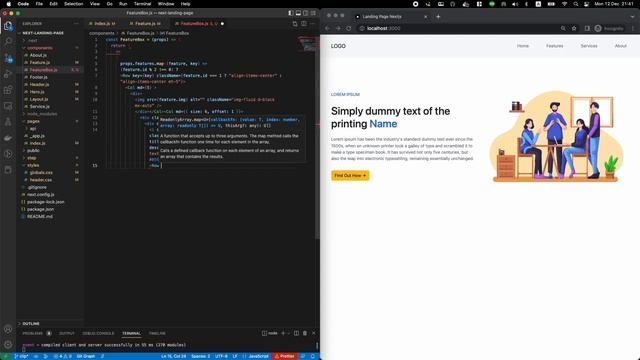Click JavaScript language mode in status bar
640x360 pixels.
(x=258, y=356)
